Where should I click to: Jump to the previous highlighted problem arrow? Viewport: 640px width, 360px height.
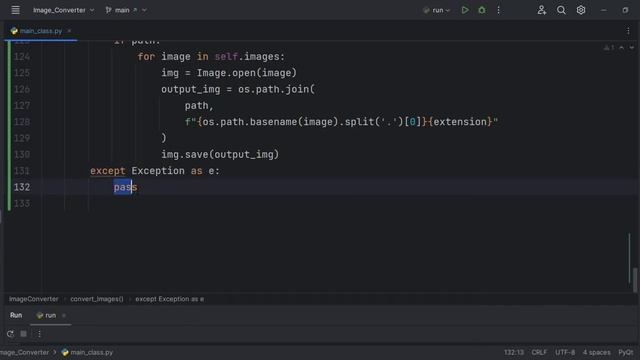(622, 48)
